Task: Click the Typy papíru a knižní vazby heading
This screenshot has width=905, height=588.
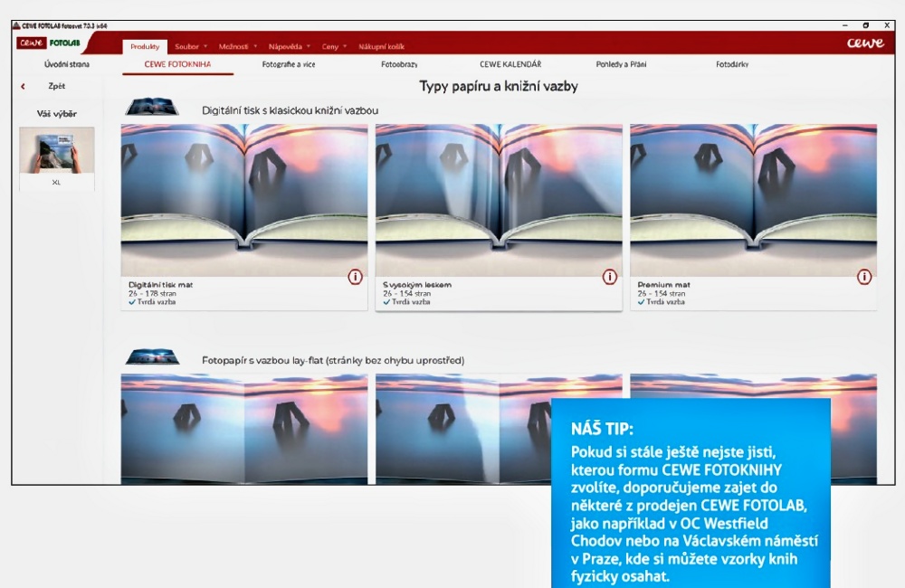Action: coord(499,87)
